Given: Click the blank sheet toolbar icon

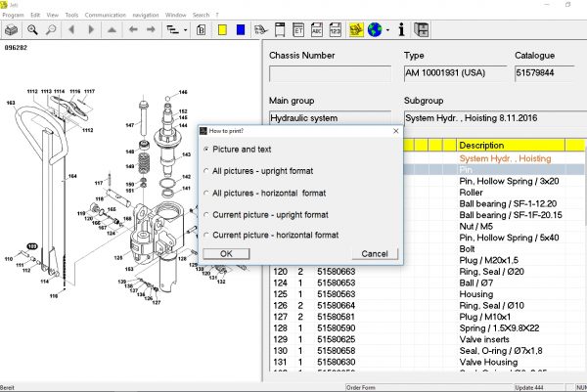Looking at the screenshot, I should coord(280,29).
